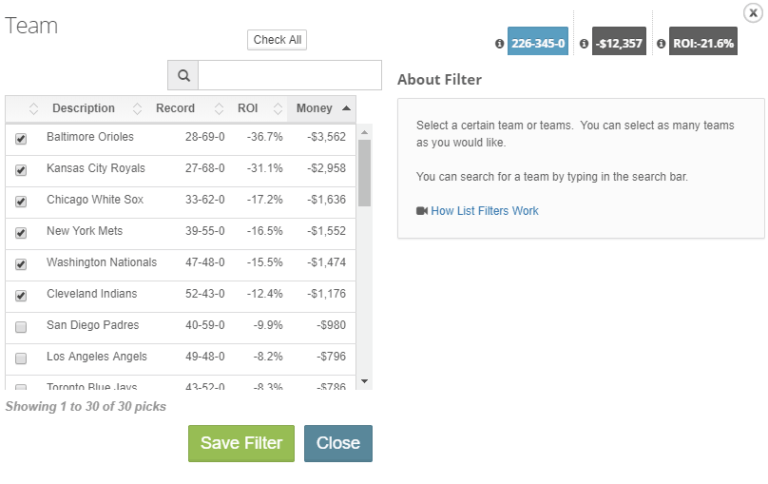Select the 226-345-0 record badge
The width and height of the screenshot is (768, 484).
point(538,43)
